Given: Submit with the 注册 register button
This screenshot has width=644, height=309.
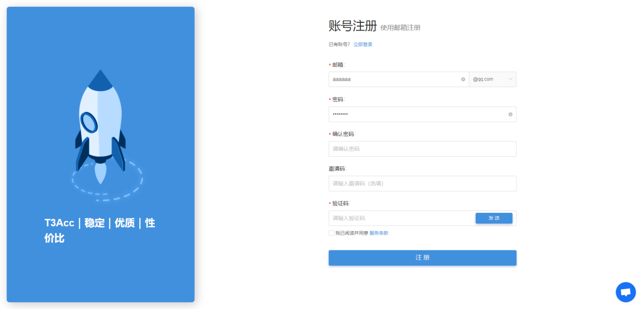Looking at the screenshot, I should (422, 258).
